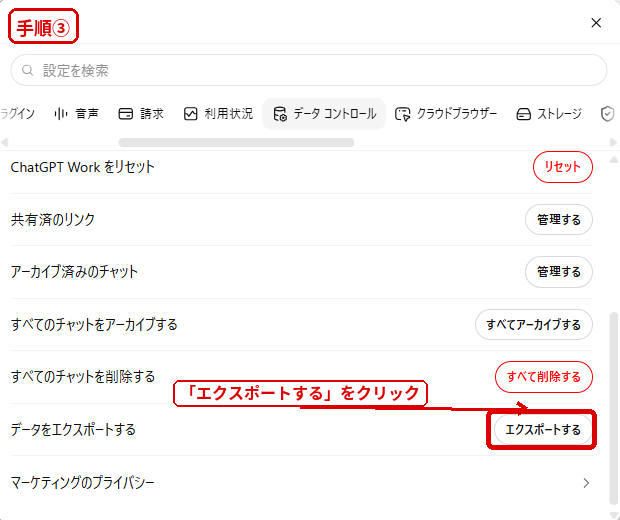Select the データ コントロール tab
The width and height of the screenshot is (620, 520).
[x=324, y=114]
